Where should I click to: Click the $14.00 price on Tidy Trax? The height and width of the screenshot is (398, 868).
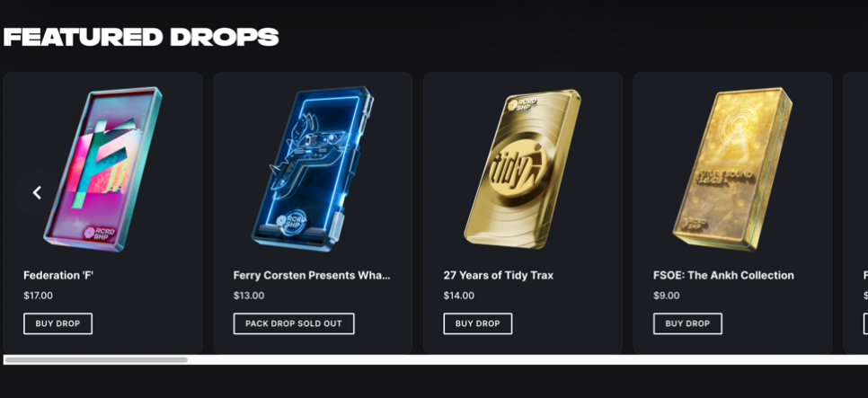[459, 296]
